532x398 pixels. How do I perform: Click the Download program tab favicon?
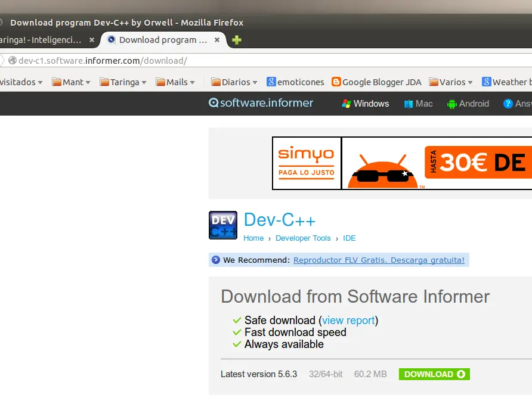(111, 40)
